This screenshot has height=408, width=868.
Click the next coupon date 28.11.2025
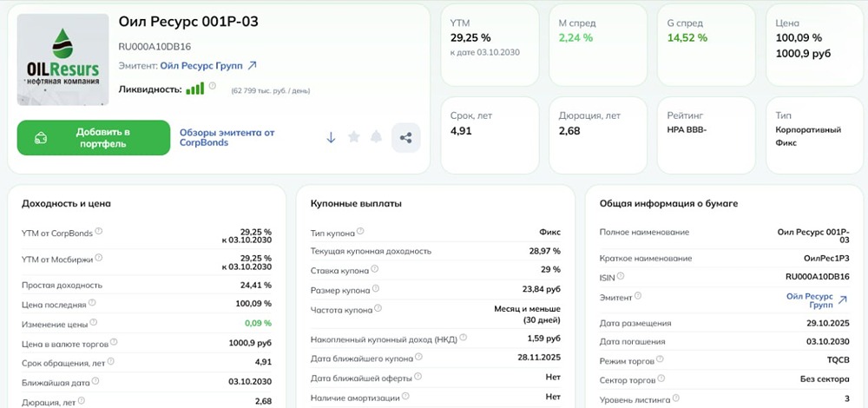pyautogui.click(x=539, y=358)
